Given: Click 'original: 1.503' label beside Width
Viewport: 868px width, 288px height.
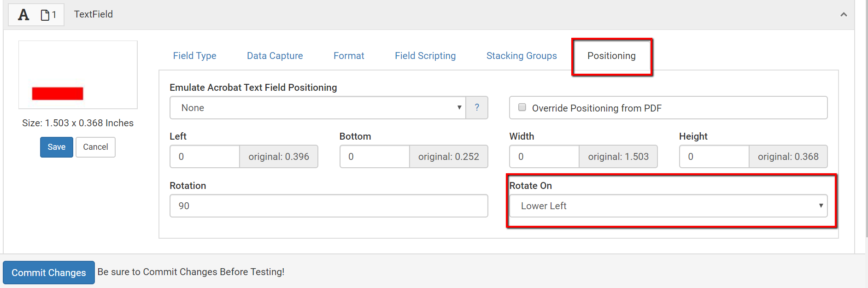Looking at the screenshot, I should pos(618,157).
